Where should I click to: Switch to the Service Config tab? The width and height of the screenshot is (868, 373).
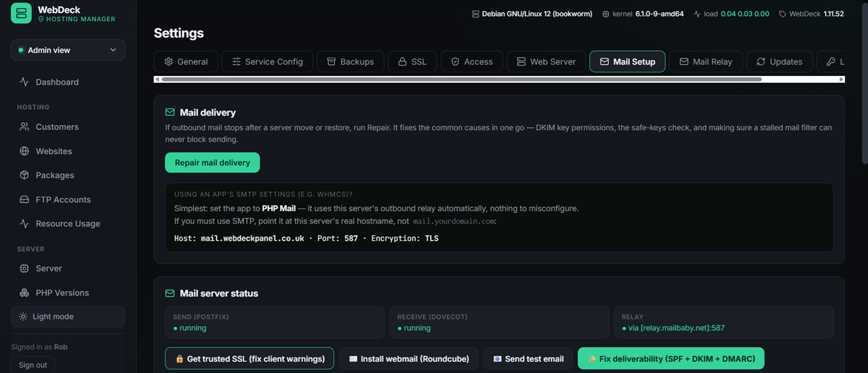coord(267,62)
